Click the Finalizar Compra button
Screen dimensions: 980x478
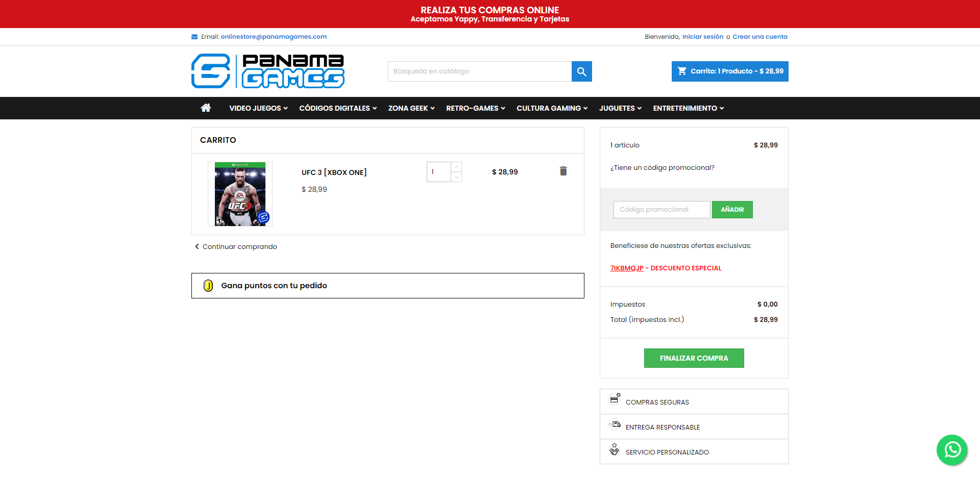(694, 358)
